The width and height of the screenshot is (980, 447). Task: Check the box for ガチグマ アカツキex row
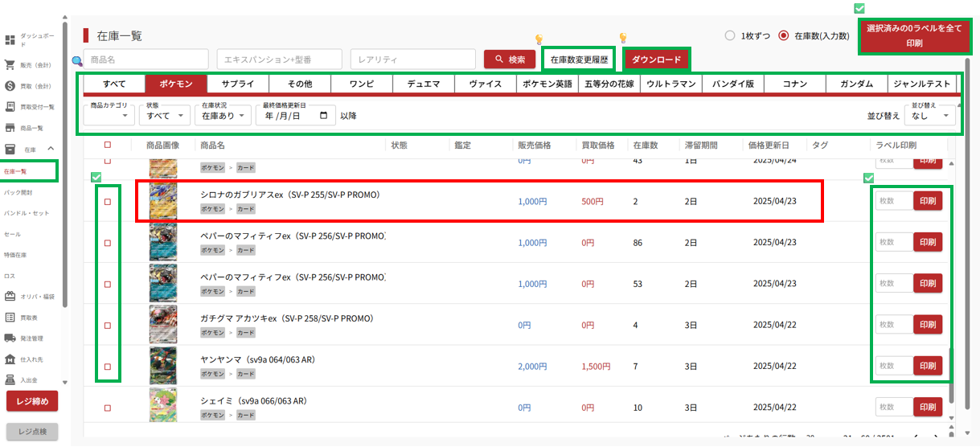coord(108,325)
